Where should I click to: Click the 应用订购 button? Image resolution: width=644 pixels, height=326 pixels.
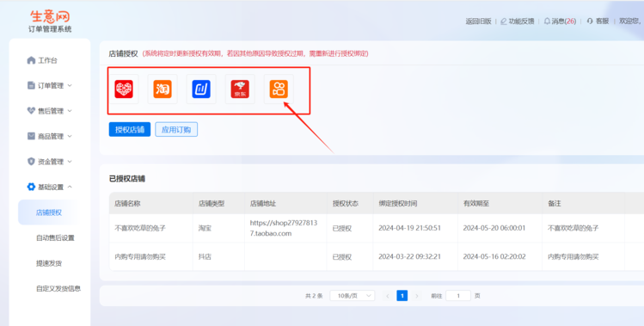coord(176,130)
